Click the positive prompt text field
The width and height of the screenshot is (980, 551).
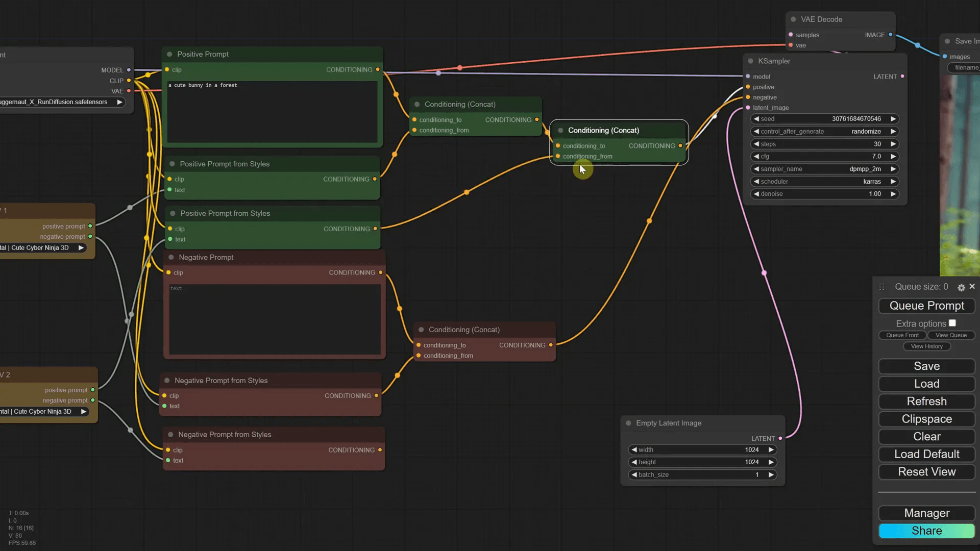click(272, 111)
